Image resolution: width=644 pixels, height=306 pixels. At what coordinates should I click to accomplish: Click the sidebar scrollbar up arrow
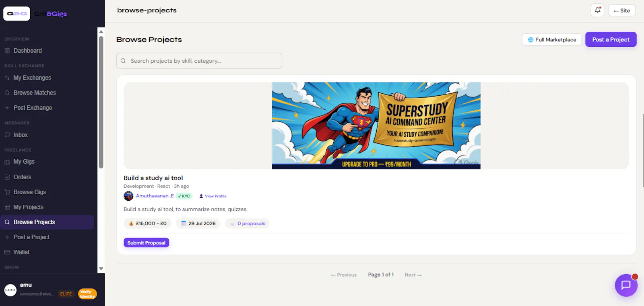click(101, 31)
